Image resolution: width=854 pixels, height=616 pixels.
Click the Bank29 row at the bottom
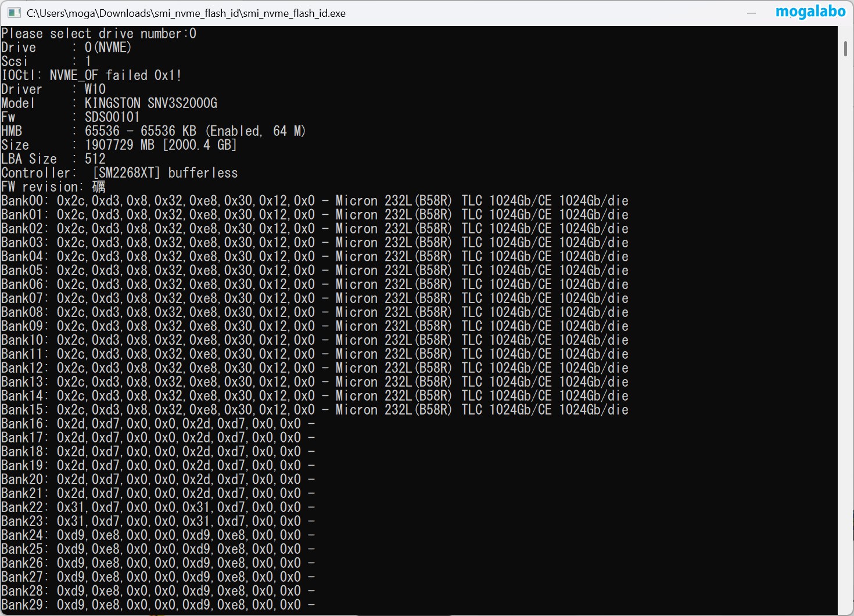[x=157, y=605]
